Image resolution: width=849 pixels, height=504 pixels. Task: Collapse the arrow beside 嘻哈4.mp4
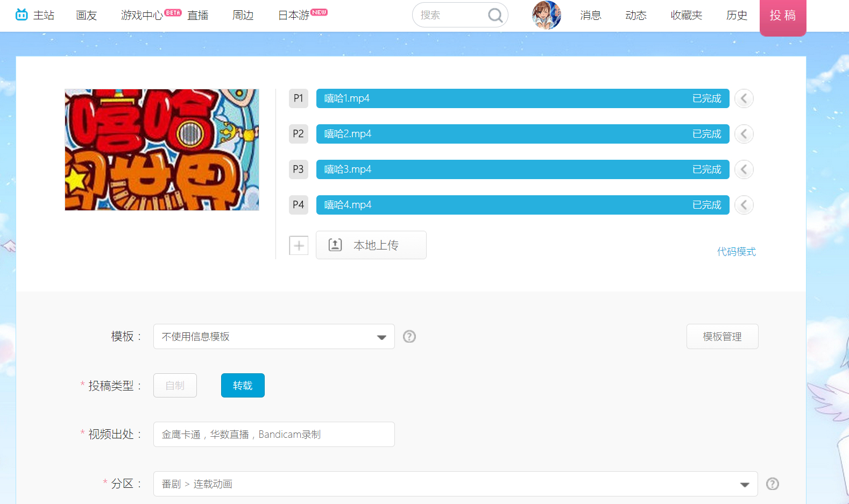point(744,205)
